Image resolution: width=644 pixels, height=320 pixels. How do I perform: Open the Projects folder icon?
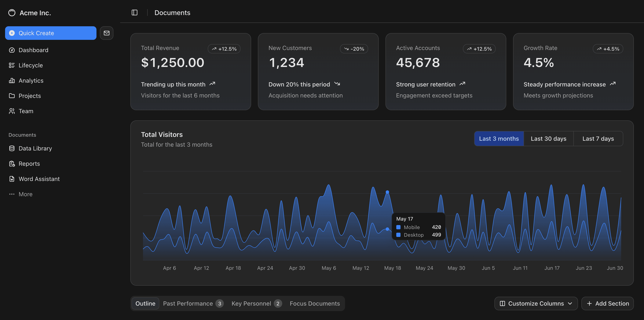click(x=12, y=96)
